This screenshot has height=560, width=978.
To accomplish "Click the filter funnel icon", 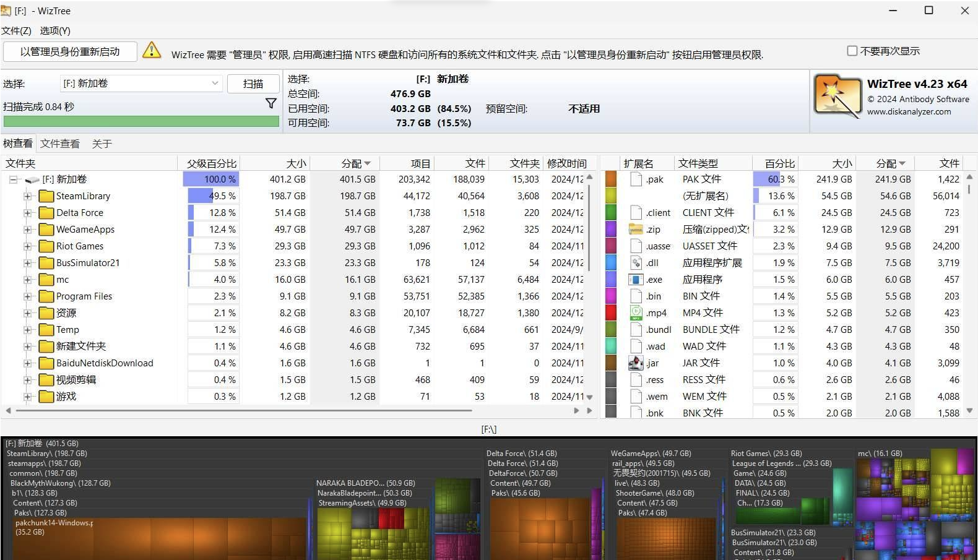I will pos(270,103).
